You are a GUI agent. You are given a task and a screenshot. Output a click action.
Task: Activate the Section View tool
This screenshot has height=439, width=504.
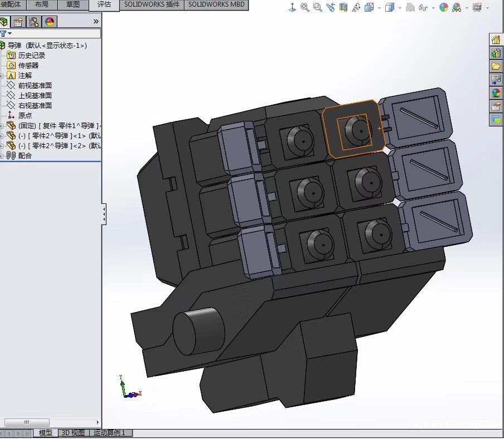343,7
